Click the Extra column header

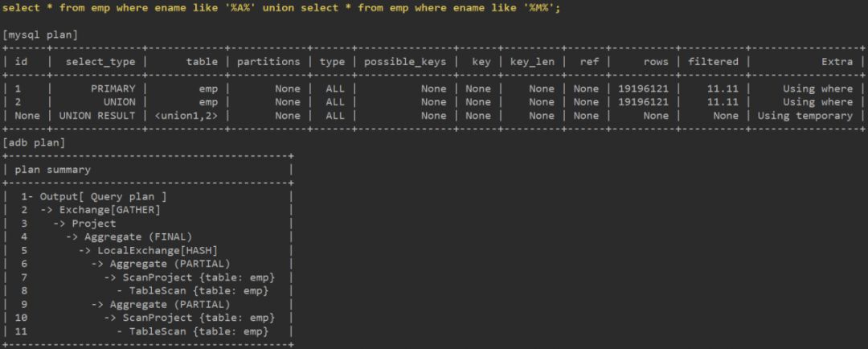pos(836,61)
